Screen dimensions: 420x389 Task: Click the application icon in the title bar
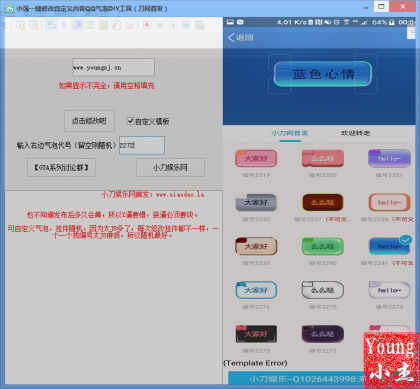tap(9, 9)
